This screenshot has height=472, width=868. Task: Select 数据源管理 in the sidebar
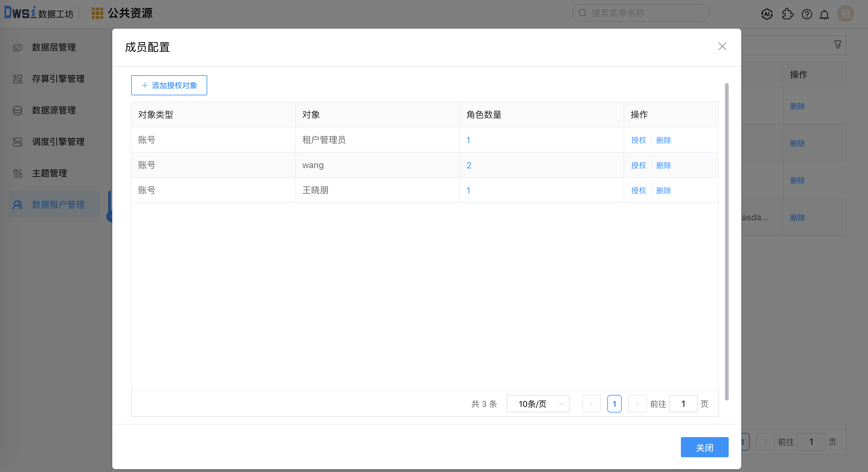click(x=54, y=110)
